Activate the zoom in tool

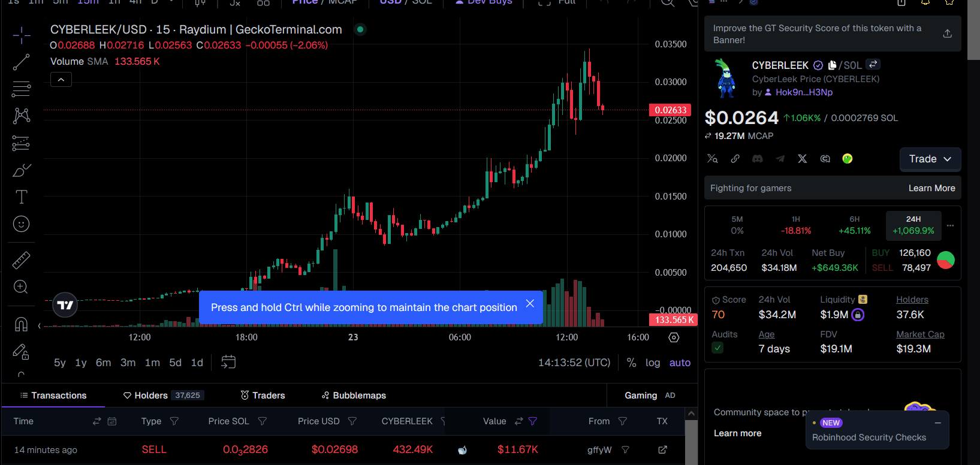(21, 287)
